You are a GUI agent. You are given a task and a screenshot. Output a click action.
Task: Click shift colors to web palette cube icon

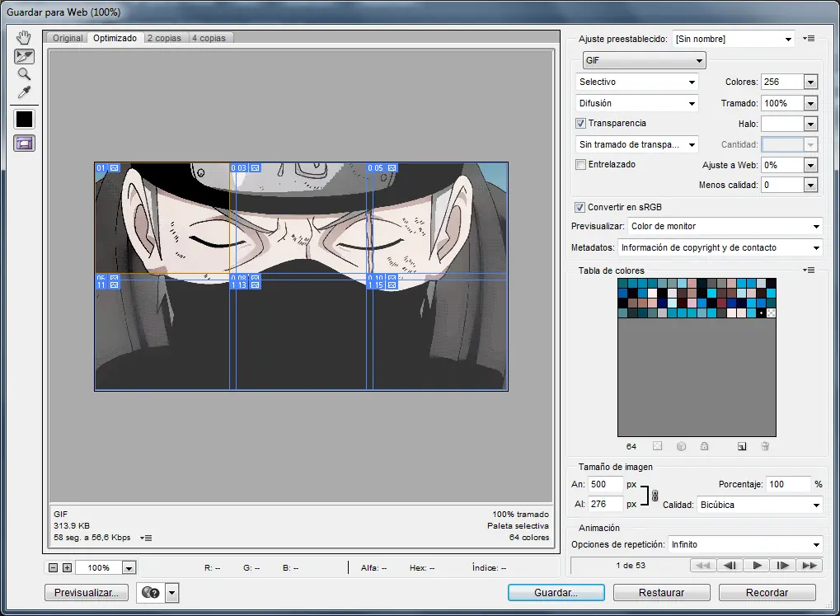(681, 446)
